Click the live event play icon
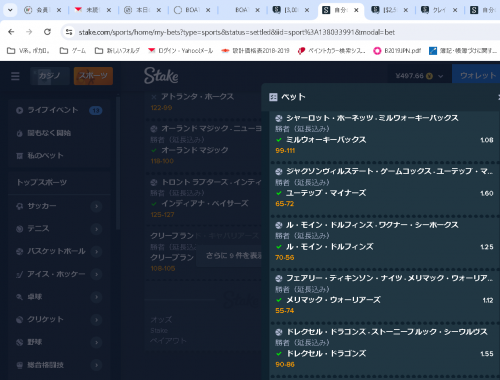500x380 pixels. click(20, 110)
